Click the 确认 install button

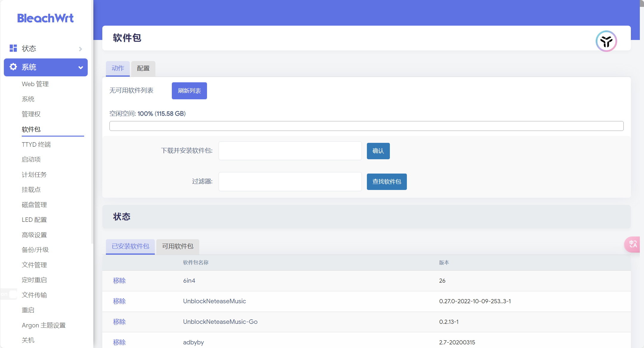(378, 151)
